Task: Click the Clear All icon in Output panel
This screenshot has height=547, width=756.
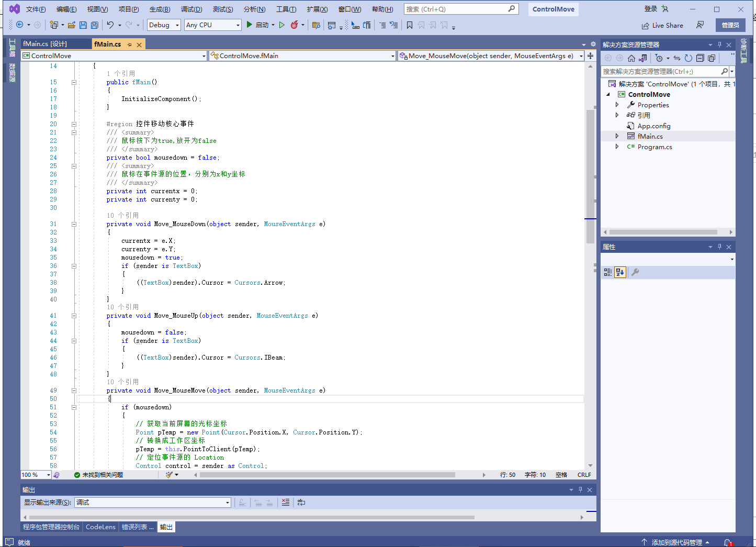Action: (286, 502)
